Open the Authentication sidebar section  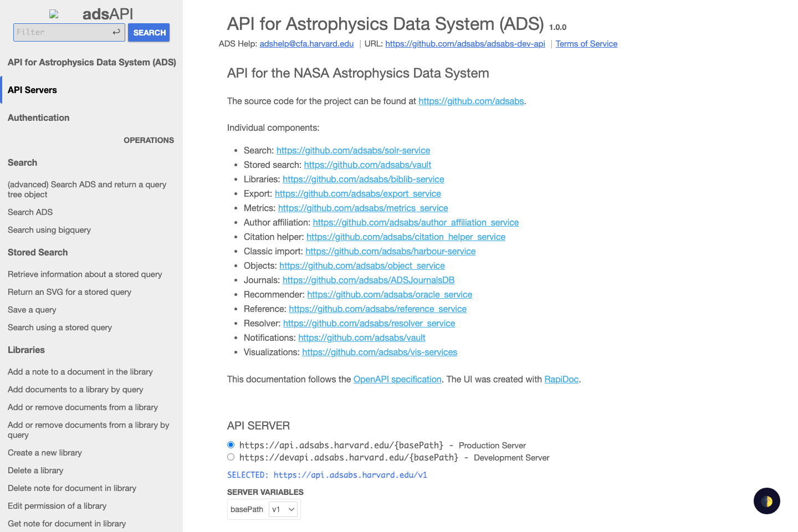click(x=38, y=117)
